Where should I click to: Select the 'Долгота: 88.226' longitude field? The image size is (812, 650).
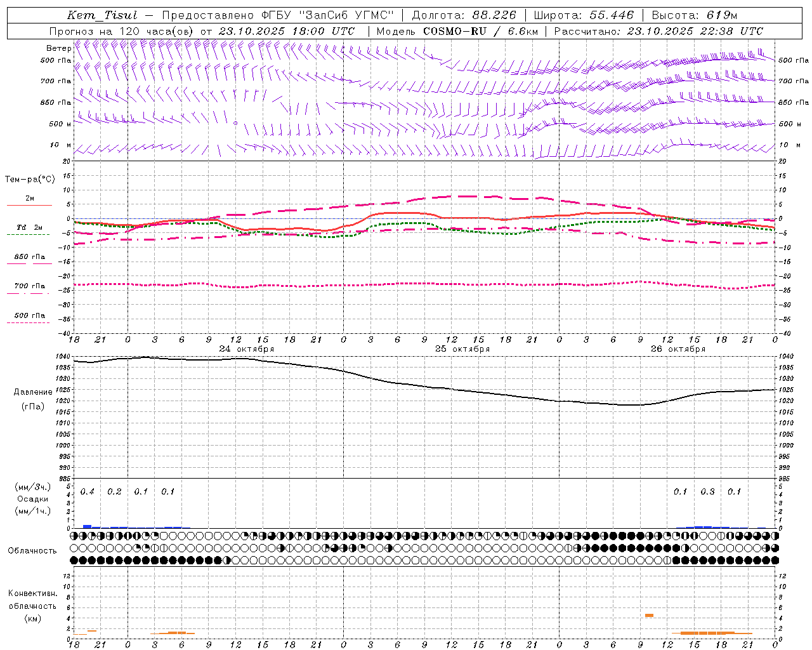pos(464,15)
